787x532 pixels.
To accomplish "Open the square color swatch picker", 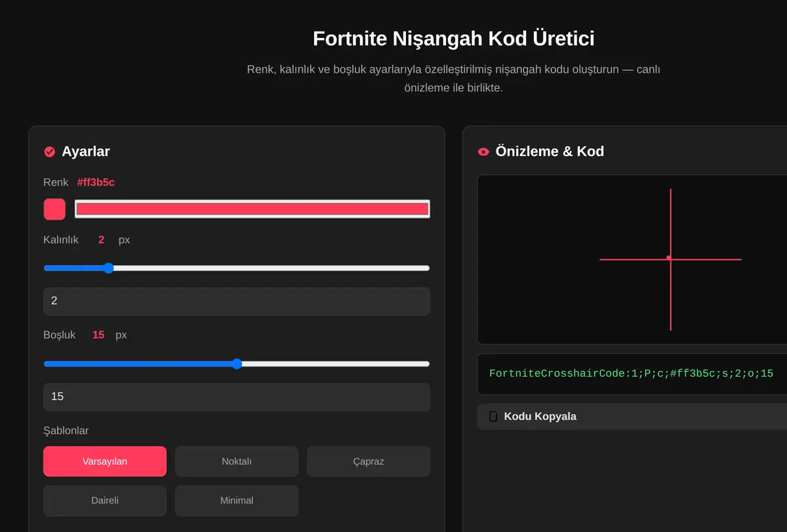I will pos(54,209).
